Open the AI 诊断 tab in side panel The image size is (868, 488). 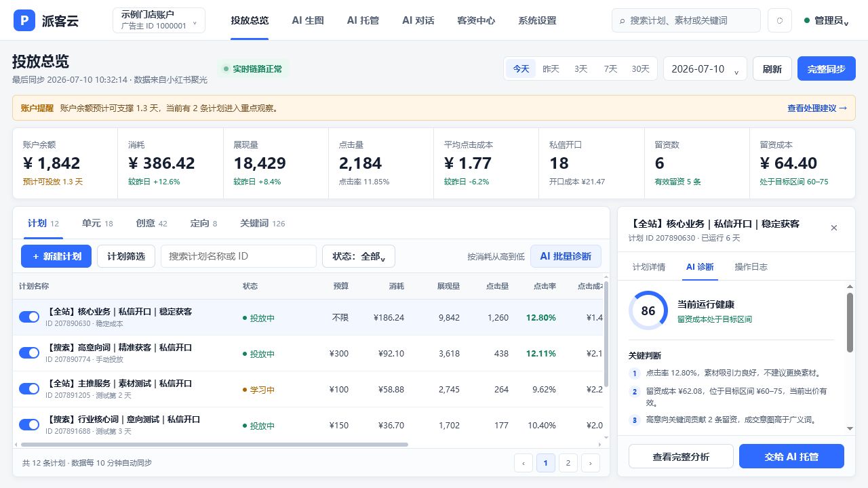click(700, 267)
